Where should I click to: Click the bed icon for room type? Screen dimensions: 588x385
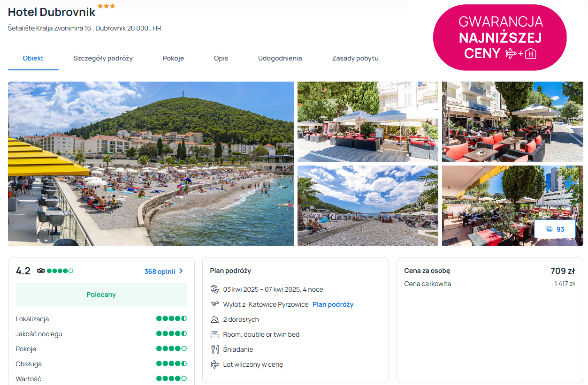pyautogui.click(x=215, y=334)
